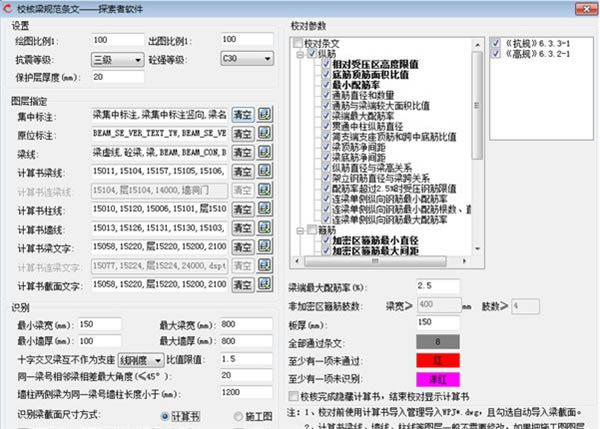Collapse the 箍筋 tree node

click(300, 231)
